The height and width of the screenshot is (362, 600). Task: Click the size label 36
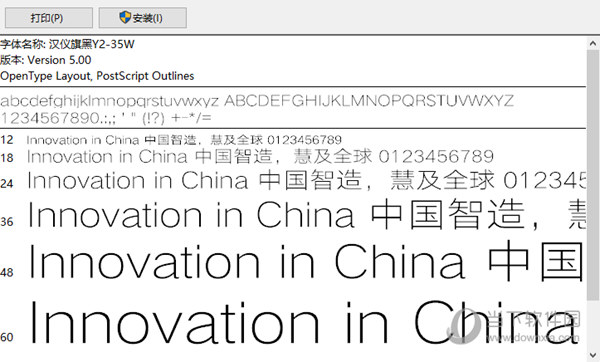[x=7, y=222]
